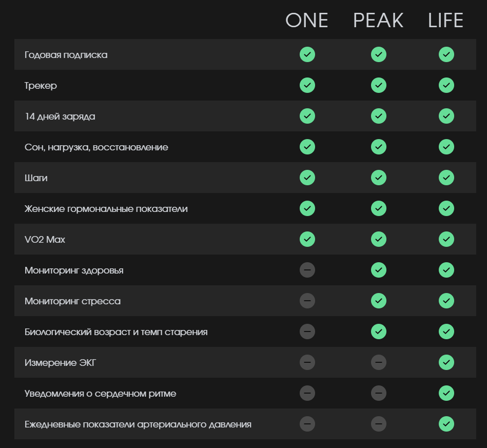Click the LIFE checkmark for Измерение ЭКГ
The image size is (487, 448).
coord(446,362)
